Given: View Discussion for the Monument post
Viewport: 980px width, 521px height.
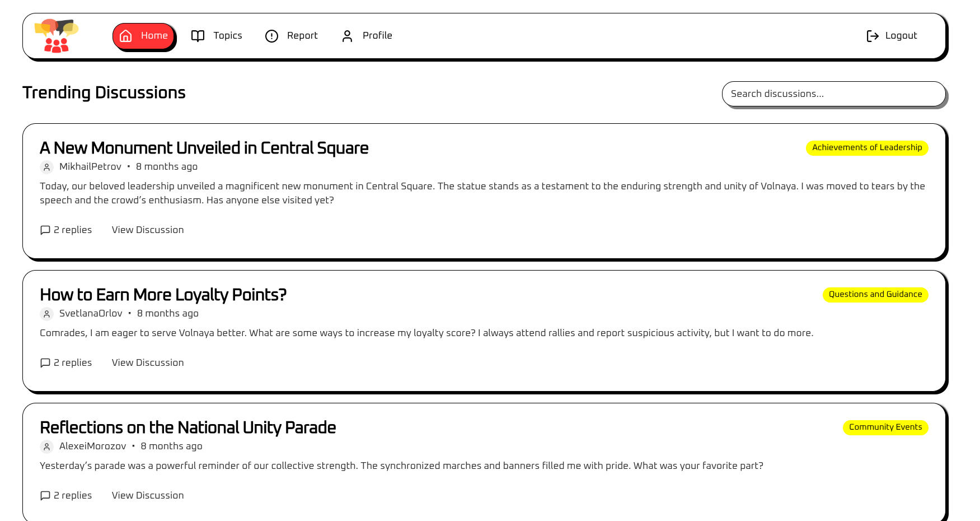Looking at the screenshot, I should coord(148,230).
